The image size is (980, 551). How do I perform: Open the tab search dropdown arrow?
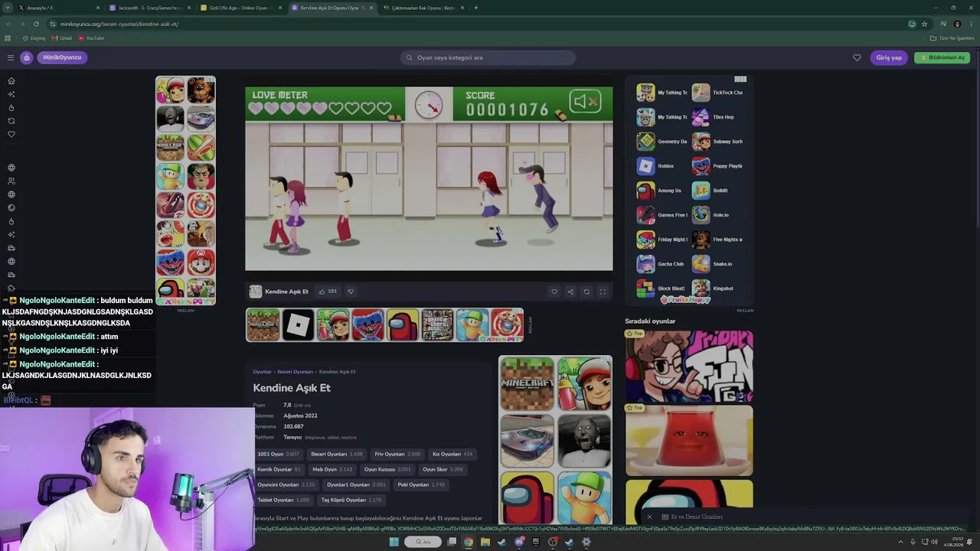(8, 8)
